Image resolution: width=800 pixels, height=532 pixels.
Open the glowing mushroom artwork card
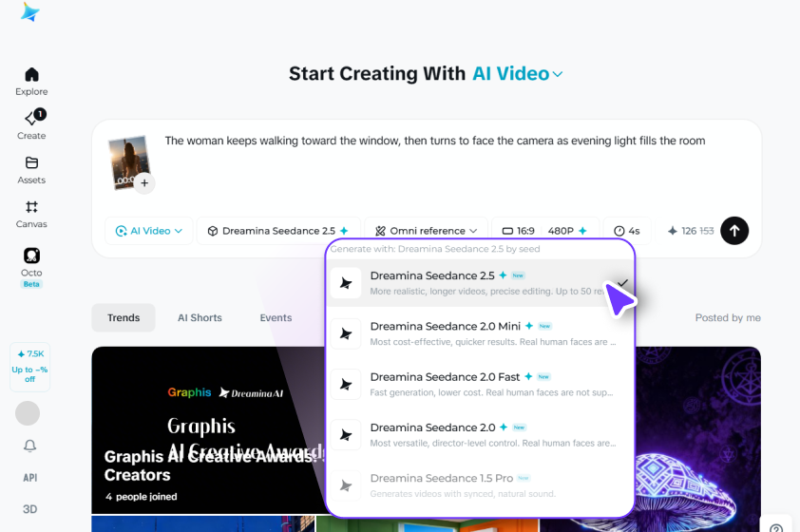698,439
